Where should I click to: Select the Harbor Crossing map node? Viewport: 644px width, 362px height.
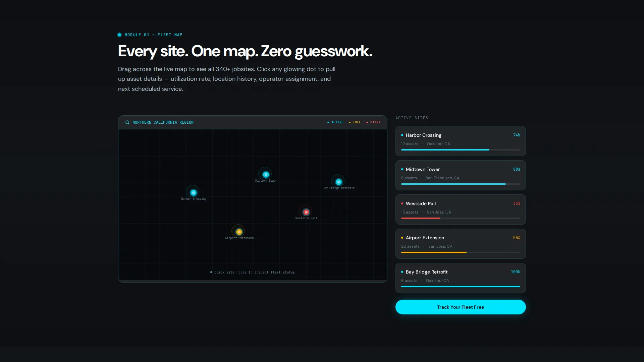(193, 192)
